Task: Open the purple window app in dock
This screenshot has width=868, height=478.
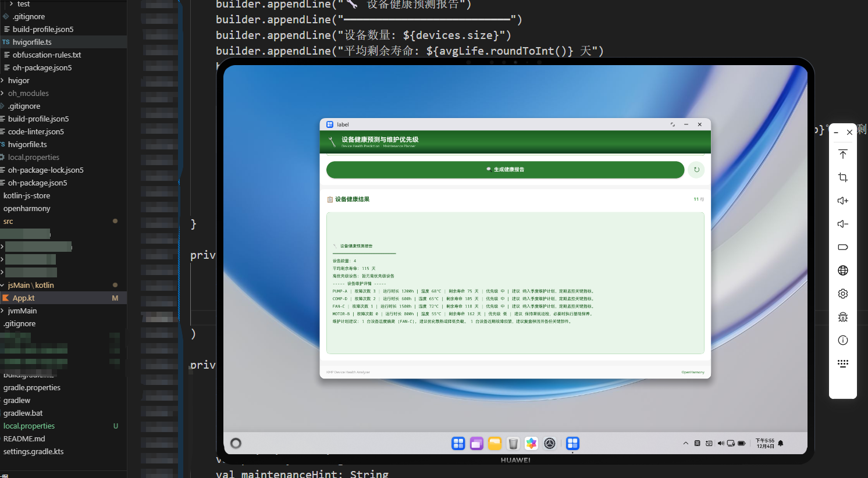Action: (x=476, y=444)
